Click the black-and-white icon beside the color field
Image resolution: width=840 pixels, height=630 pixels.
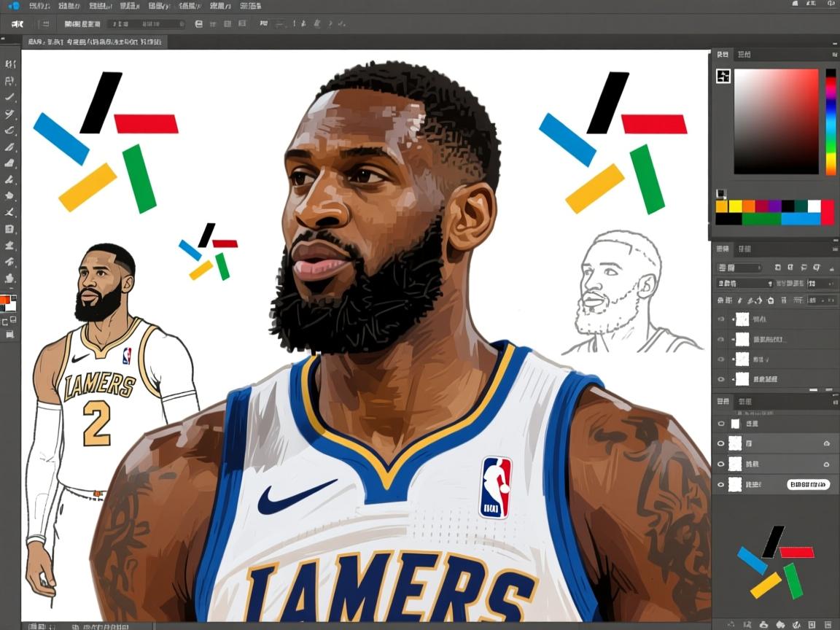point(723,76)
